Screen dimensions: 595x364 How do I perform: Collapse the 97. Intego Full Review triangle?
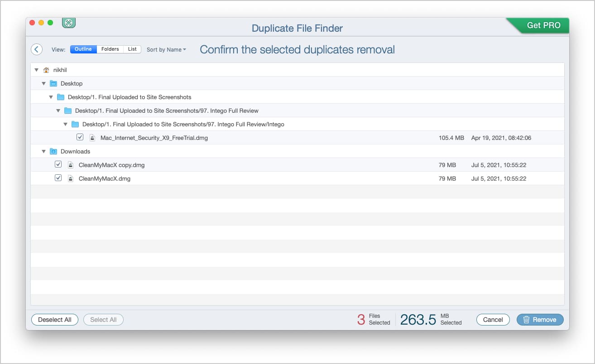click(58, 111)
